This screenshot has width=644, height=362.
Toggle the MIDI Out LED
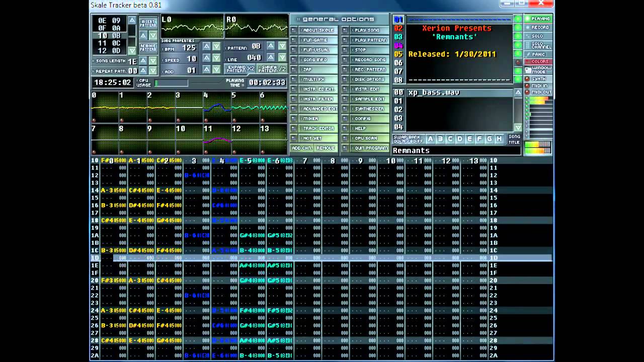tap(527, 93)
